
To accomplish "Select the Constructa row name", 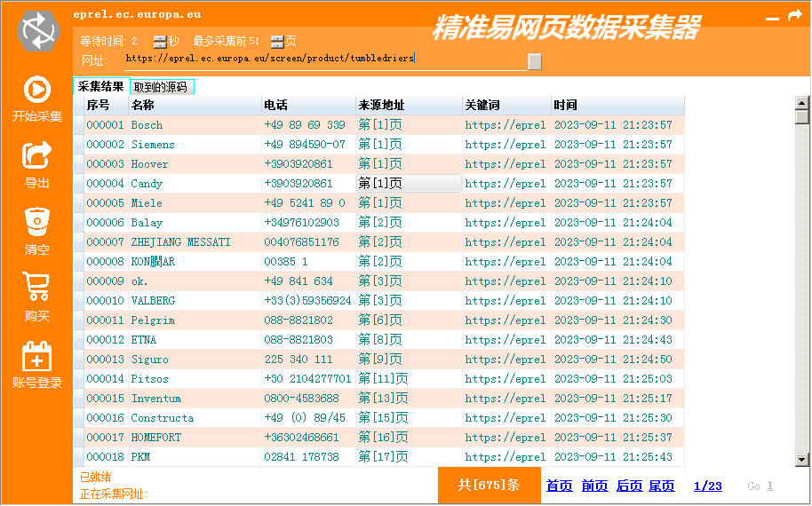I will click(162, 418).
